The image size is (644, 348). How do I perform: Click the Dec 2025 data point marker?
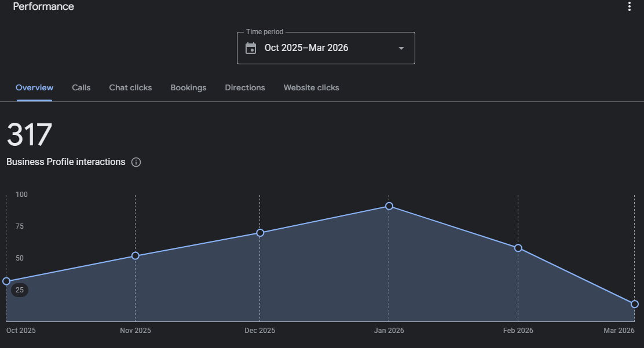(x=260, y=233)
